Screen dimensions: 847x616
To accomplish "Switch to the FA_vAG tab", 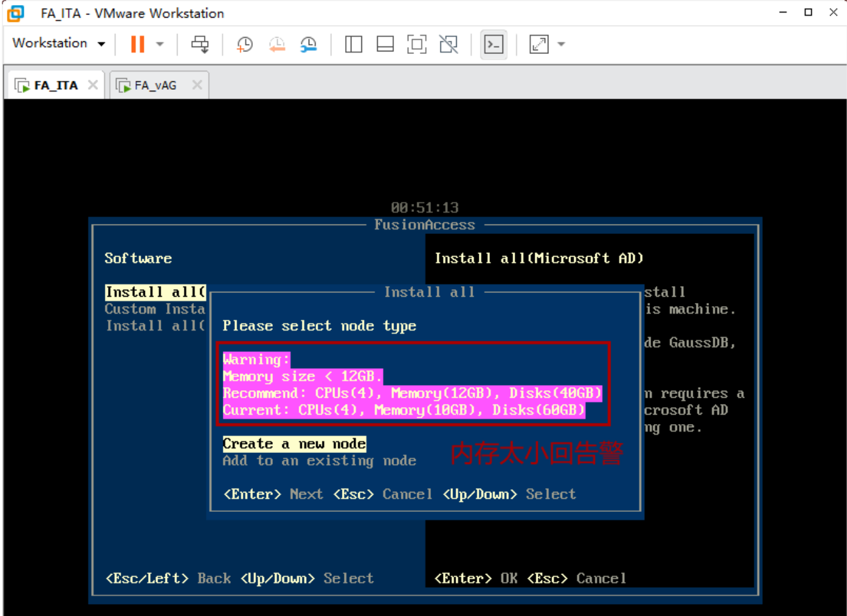I will [x=155, y=85].
